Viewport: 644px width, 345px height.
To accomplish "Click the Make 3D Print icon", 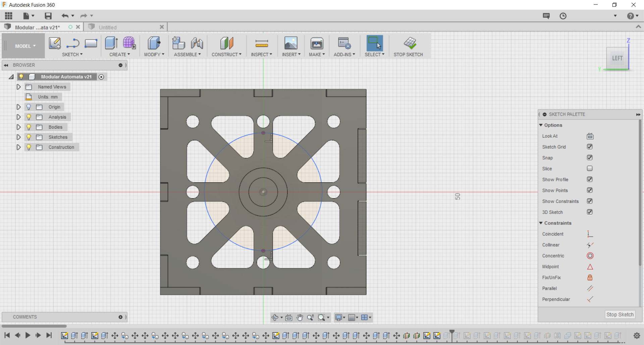I will pos(317,43).
